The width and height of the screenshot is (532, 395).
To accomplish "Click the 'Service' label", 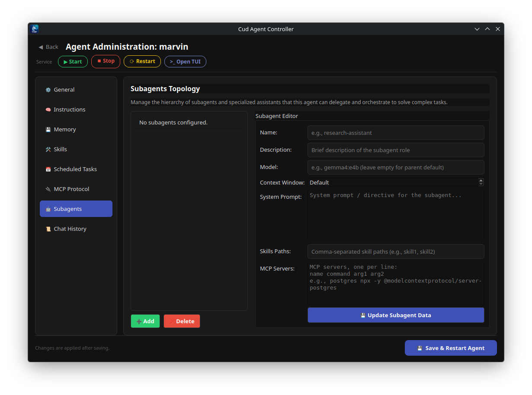I will click(44, 62).
